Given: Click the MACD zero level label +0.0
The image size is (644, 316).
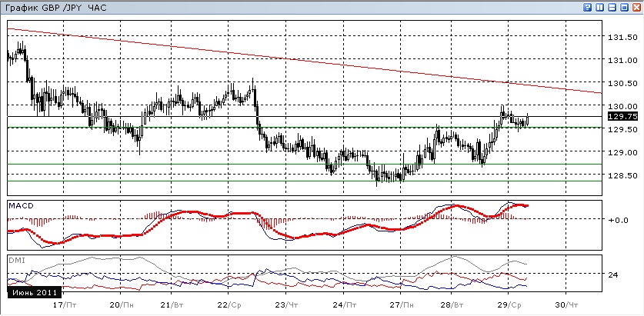Looking at the screenshot, I should click(619, 220).
